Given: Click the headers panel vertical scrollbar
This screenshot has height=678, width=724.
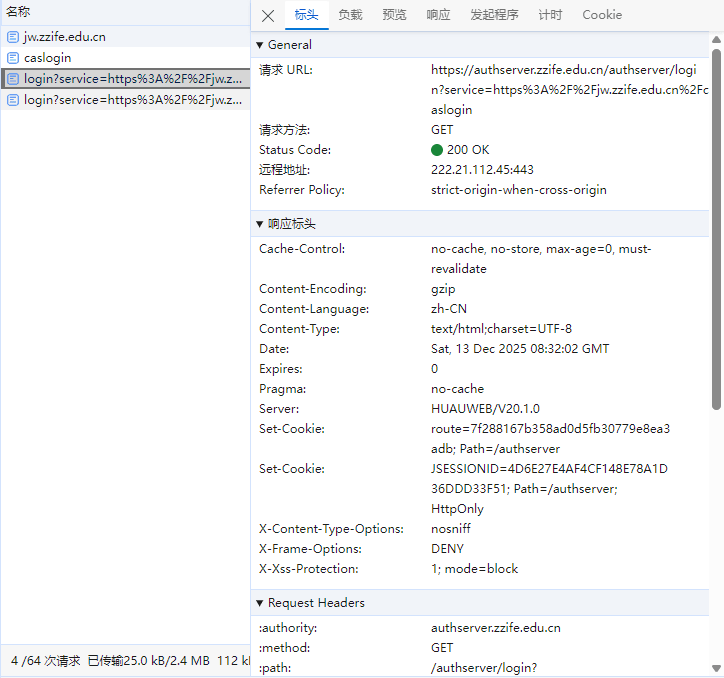Looking at the screenshot, I should click(716, 220).
